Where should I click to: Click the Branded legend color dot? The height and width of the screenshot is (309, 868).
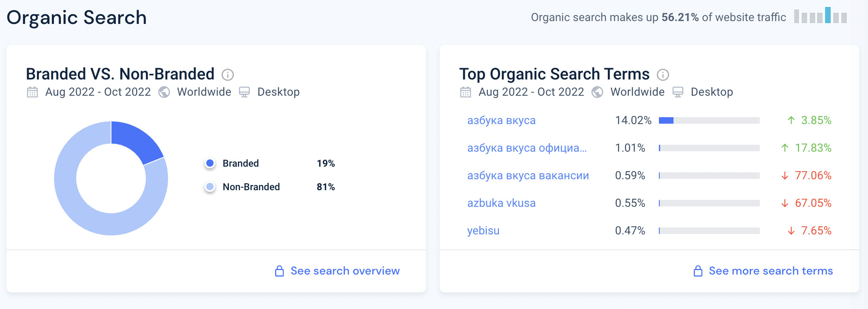pos(210,163)
